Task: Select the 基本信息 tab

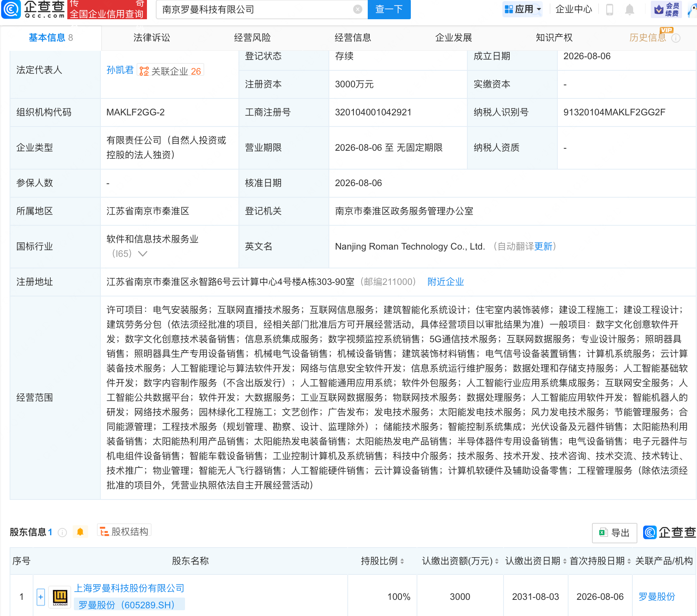Action: (x=51, y=38)
